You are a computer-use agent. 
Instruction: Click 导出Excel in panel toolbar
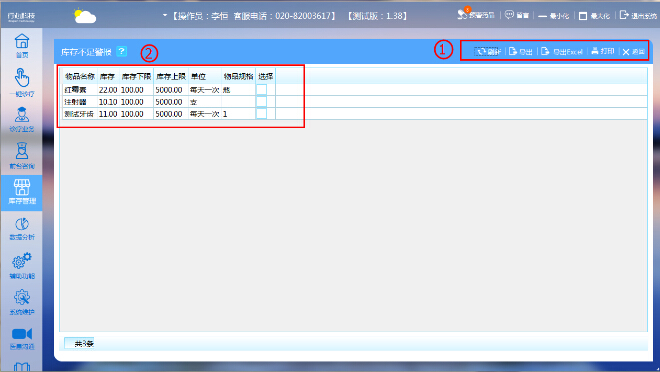point(562,51)
